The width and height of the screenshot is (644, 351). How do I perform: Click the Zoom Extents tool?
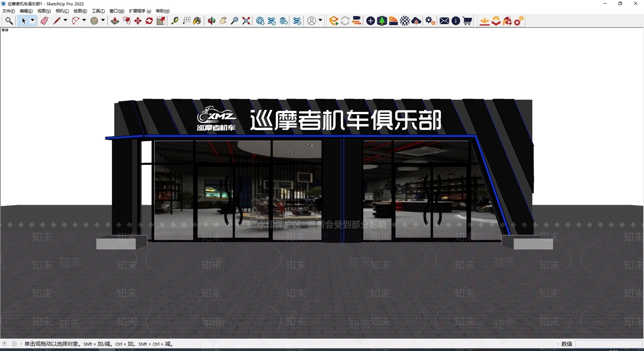point(246,21)
